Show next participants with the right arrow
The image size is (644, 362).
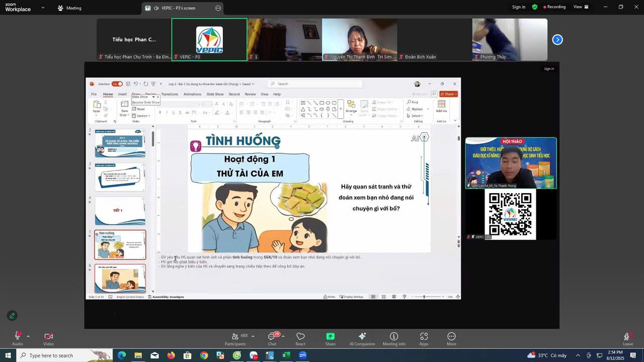point(557,40)
